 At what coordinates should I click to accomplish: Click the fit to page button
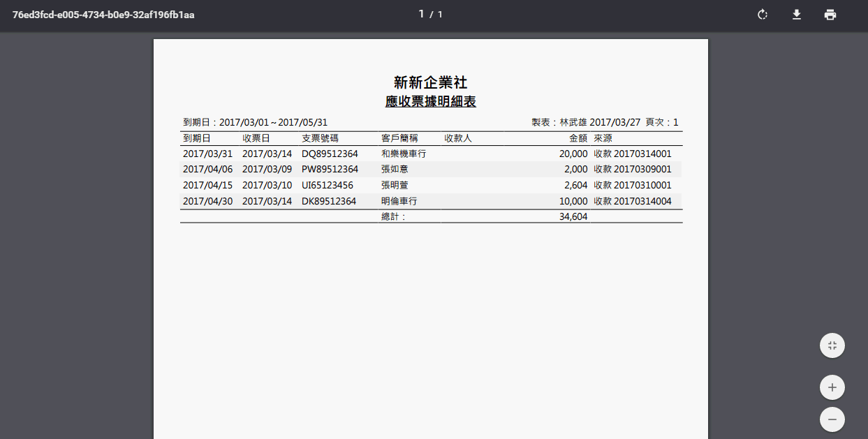point(832,345)
